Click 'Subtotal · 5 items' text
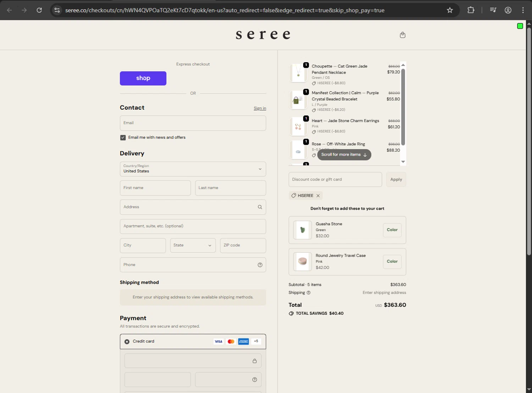The height and width of the screenshot is (393, 532). [x=305, y=285]
